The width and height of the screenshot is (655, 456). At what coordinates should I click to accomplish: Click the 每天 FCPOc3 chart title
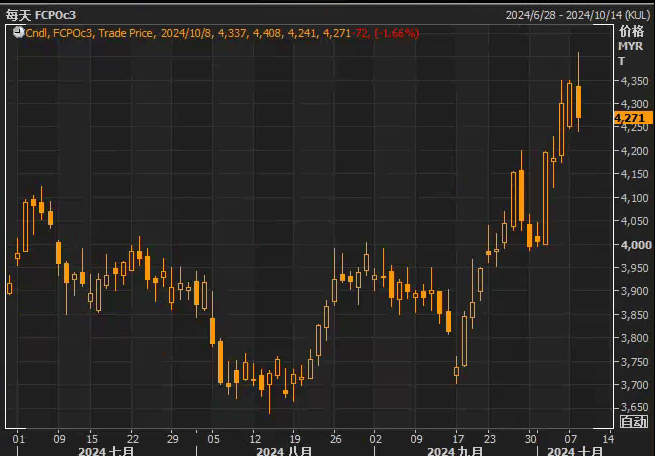click(x=41, y=15)
